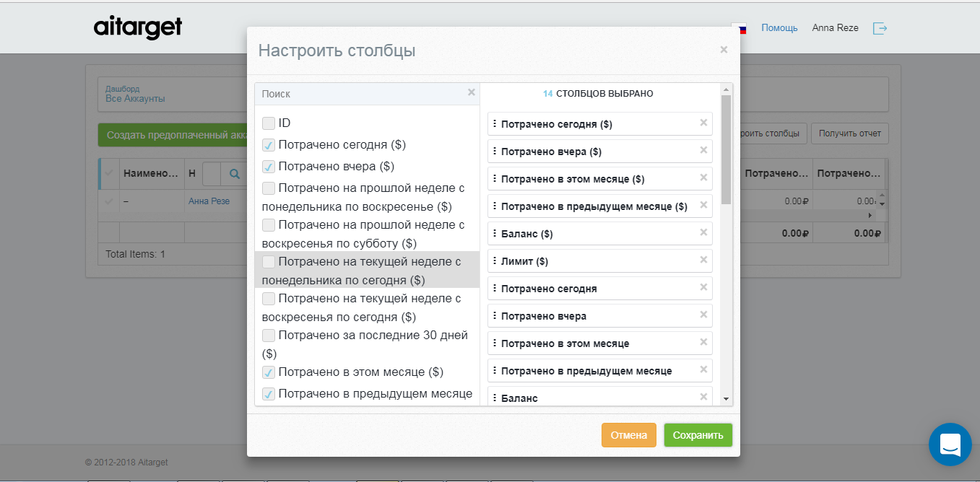Viewport: 980px width, 482px height.
Task: Click inside the Поиск search field
Action: pos(354,93)
